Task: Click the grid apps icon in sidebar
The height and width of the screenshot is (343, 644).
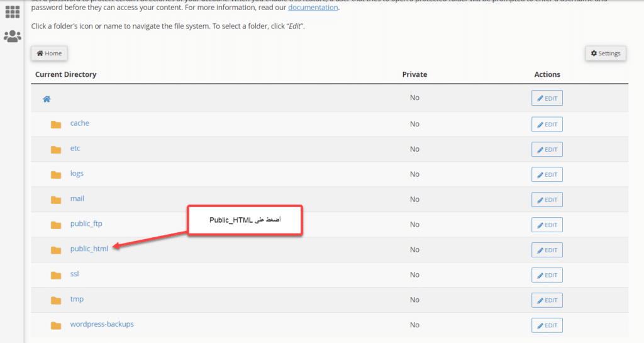Action: click(13, 11)
